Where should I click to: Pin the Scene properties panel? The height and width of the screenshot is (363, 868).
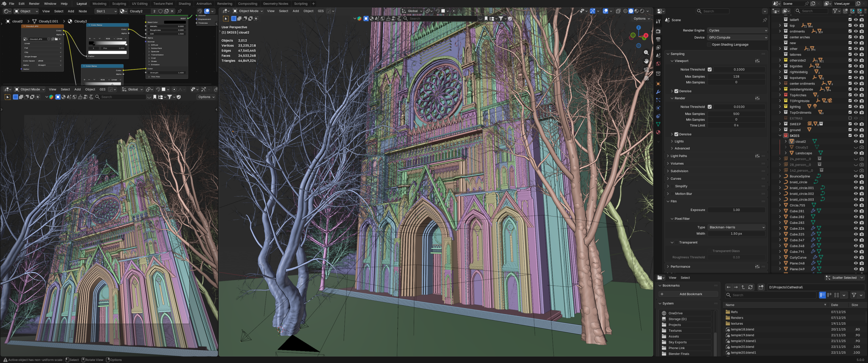tap(765, 20)
